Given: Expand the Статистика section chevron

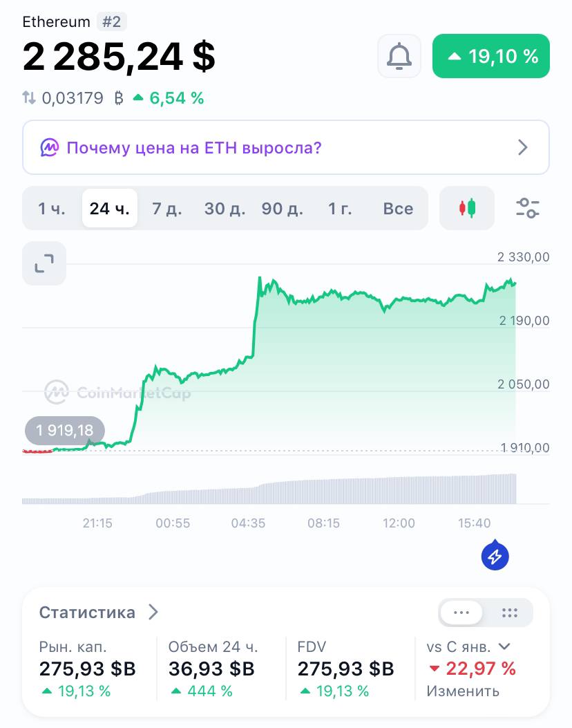Looking at the screenshot, I should click(153, 612).
